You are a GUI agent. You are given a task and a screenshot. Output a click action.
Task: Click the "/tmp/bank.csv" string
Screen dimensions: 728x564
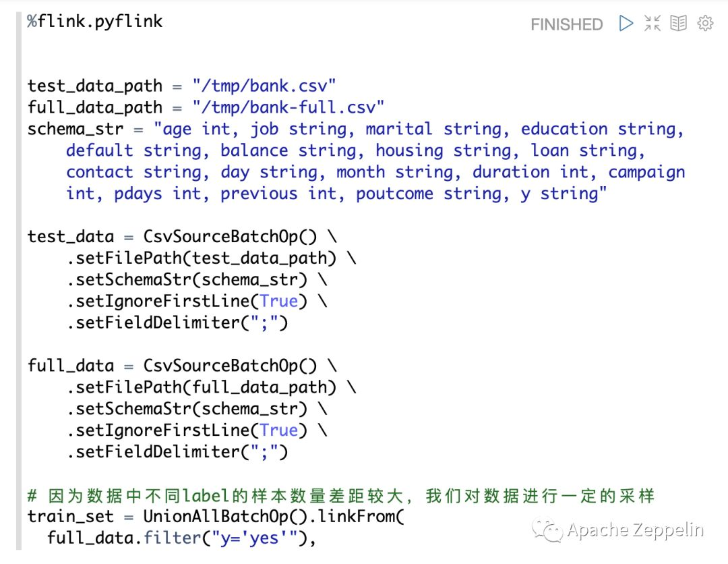[x=264, y=86]
